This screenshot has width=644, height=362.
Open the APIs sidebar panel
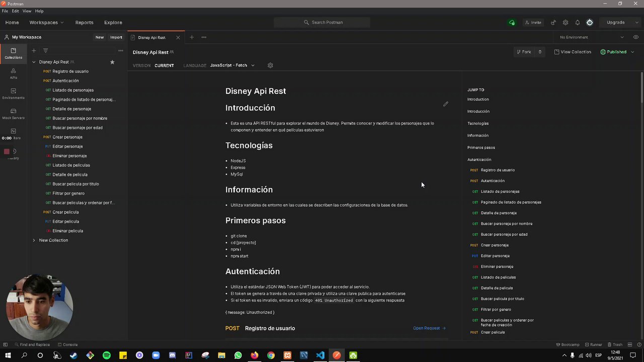14,73
